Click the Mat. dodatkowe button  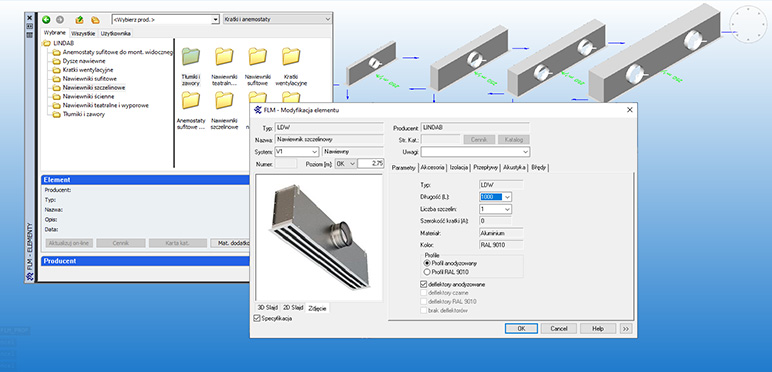(230, 243)
